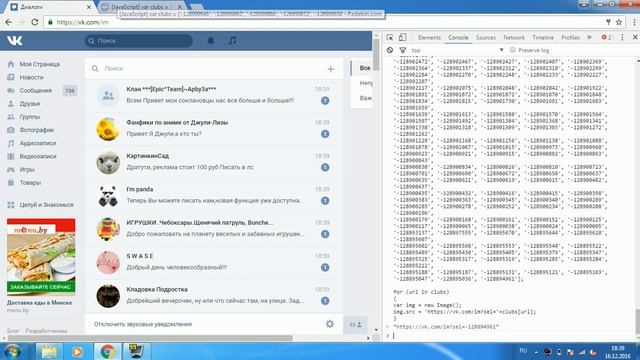Open the I'm panda dialog
Viewport: 640px width, 360px height.
pyautogui.click(x=214, y=196)
